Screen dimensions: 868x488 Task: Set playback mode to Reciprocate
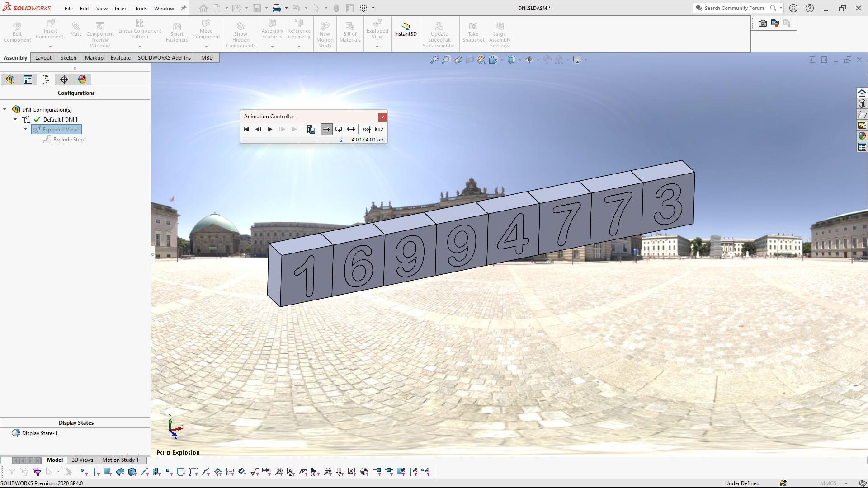351,130
